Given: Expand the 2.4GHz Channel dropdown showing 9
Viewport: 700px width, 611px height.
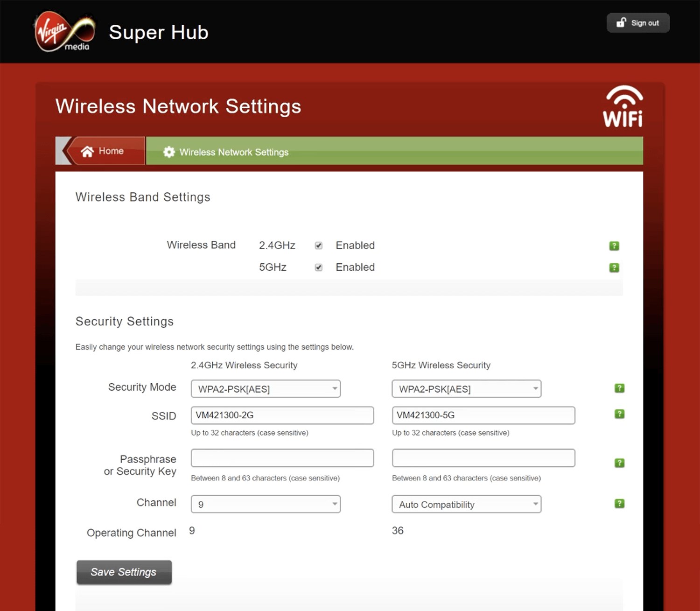Looking at the screenshot, I should coord(266,504).
